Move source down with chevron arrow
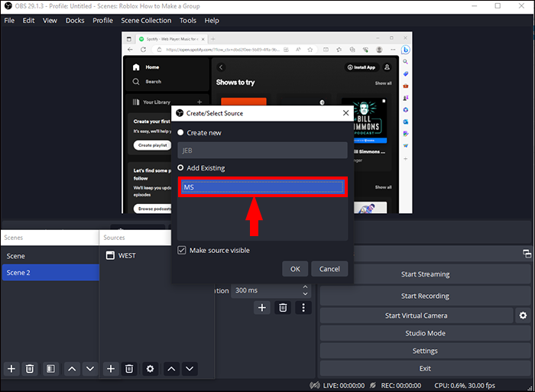 [x=190, y=369]
